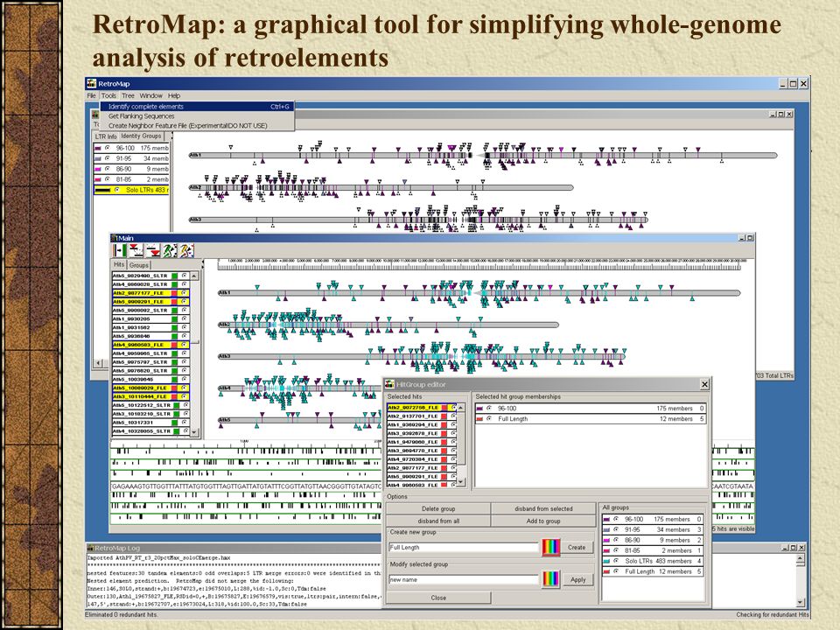Toggle visibility of 96-100 in Identity Groups panel

tap(107, 148)
